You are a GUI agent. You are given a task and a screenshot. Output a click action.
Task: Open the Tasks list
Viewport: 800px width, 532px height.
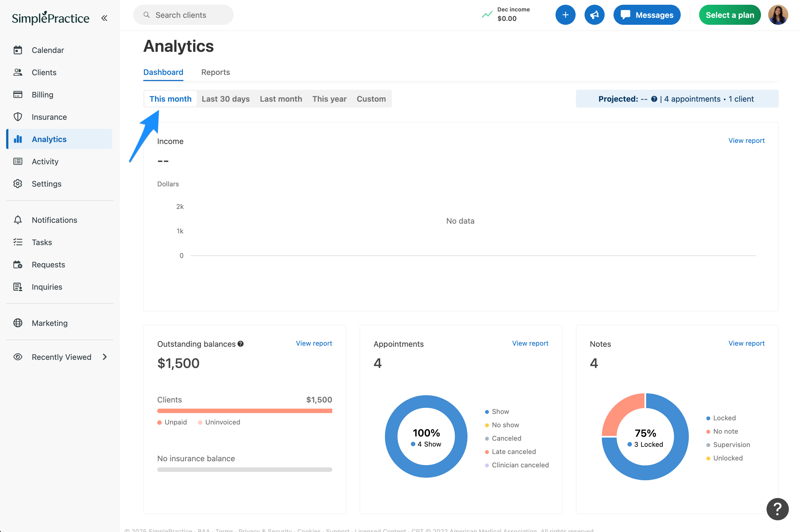click(x=42, y=242)
